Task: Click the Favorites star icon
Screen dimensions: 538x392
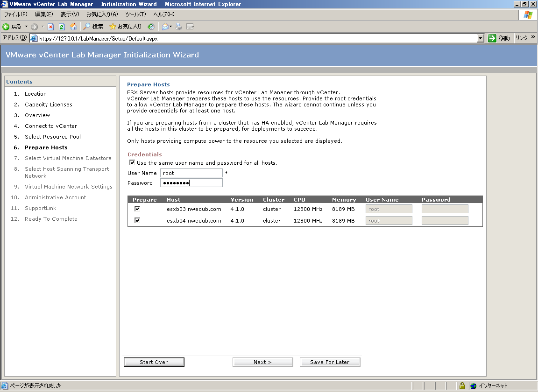Action: point(113,27)
